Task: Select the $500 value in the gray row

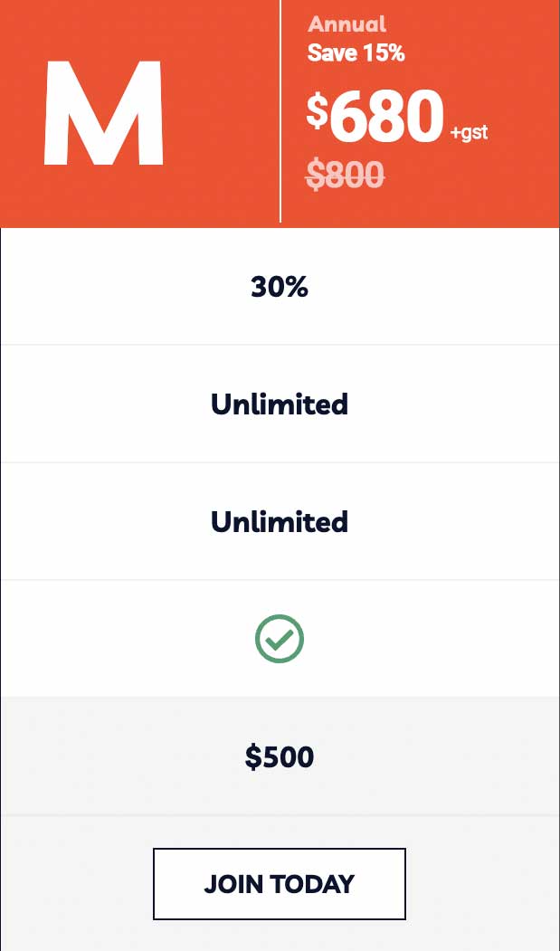Action: (280, 756)
